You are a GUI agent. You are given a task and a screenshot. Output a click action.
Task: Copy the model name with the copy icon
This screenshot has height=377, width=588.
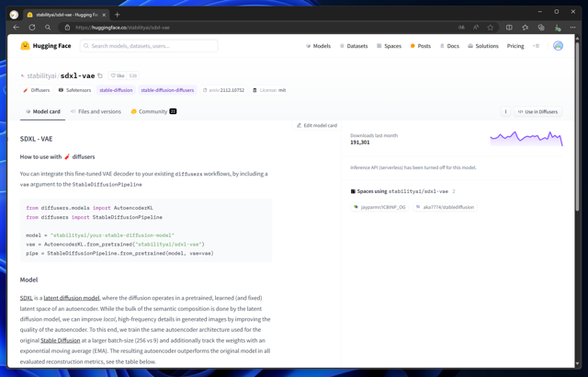[100, 75]
